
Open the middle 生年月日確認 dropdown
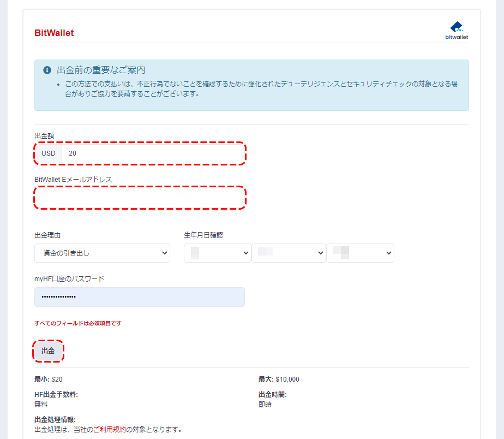(x=289, y=253)
